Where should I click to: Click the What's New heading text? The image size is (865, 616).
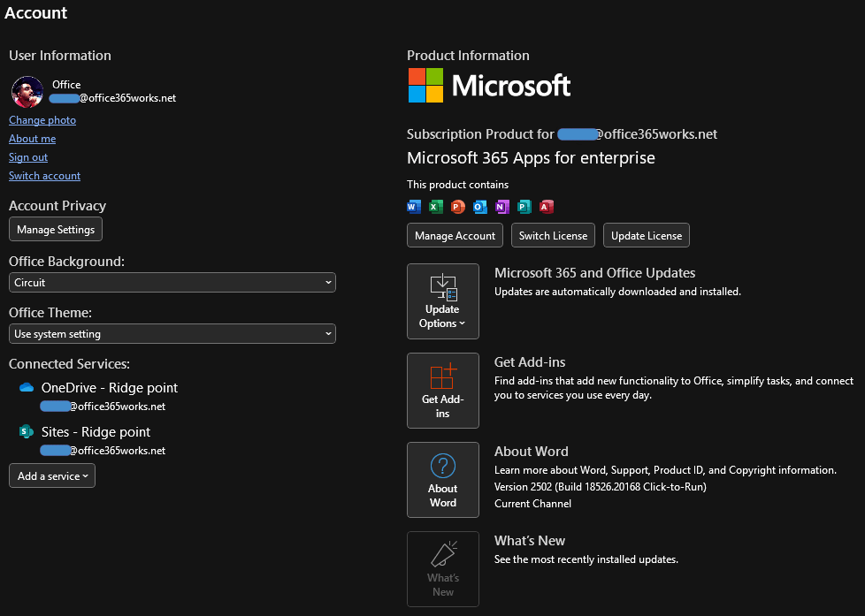click(530, 541)
